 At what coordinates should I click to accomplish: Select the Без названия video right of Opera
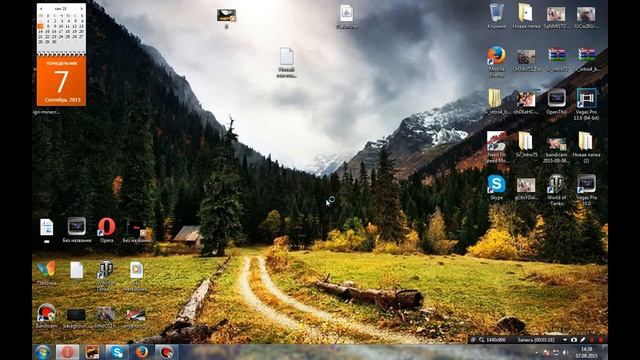[x=136, y=228]
